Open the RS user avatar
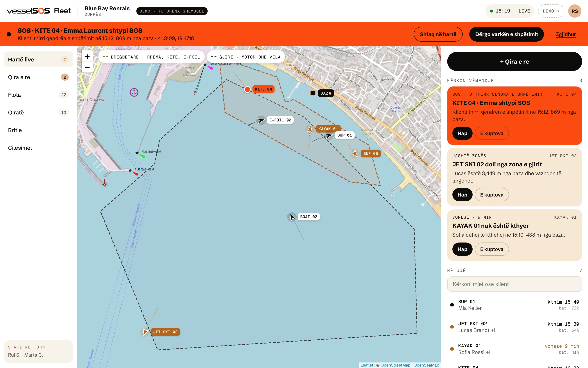 [574, 11]
